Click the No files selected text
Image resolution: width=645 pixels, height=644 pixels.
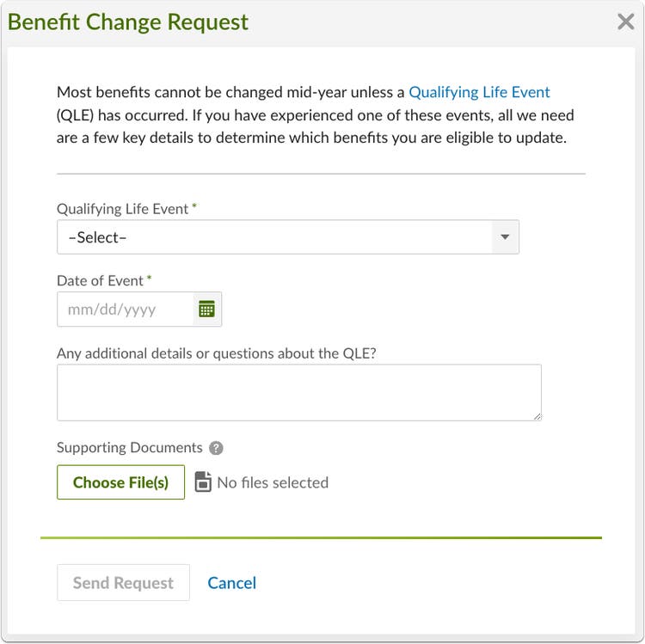(273, 483)
